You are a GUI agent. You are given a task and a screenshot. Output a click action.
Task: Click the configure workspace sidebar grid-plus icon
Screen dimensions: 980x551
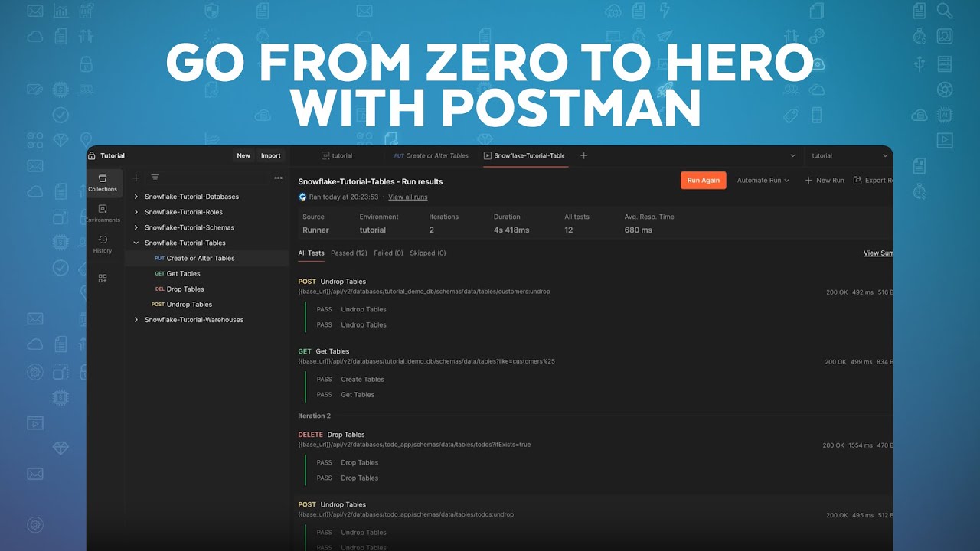click(103, 279)
